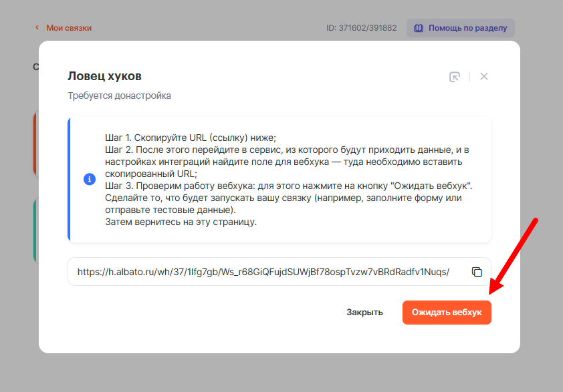Open Помощь по разделу help section

click(x=467, y=29)
